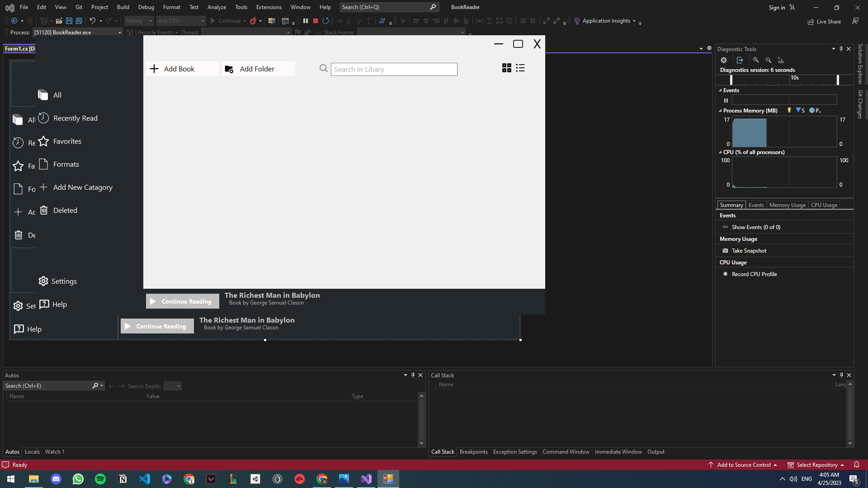Open Diagnostic Tools settings gear

pyautogui.click(x=723, y=60)
